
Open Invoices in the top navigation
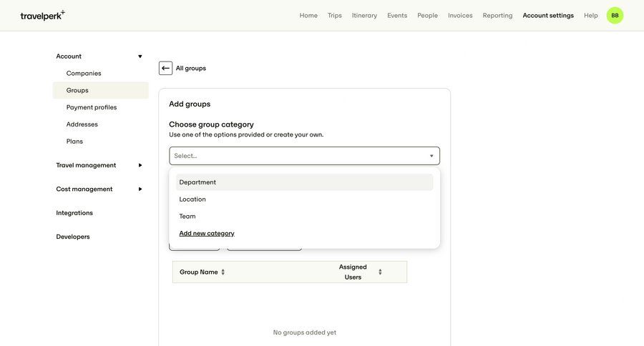460,15
